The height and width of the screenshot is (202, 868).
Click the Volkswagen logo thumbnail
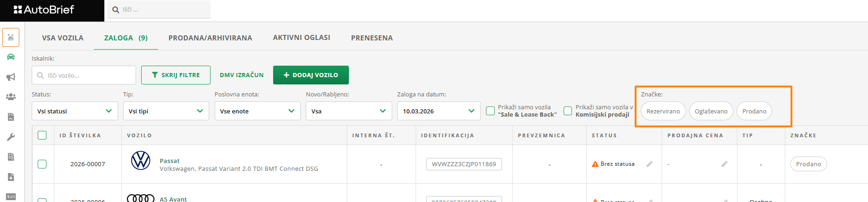coord(141,161)
